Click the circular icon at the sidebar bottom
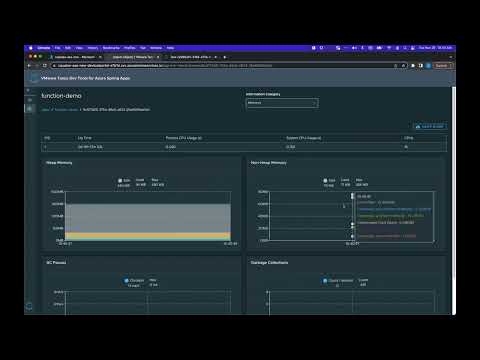 [29, 306]
